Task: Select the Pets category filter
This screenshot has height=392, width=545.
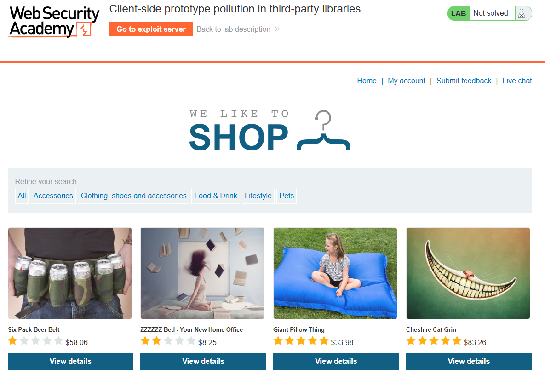Action: pos(287,196)
